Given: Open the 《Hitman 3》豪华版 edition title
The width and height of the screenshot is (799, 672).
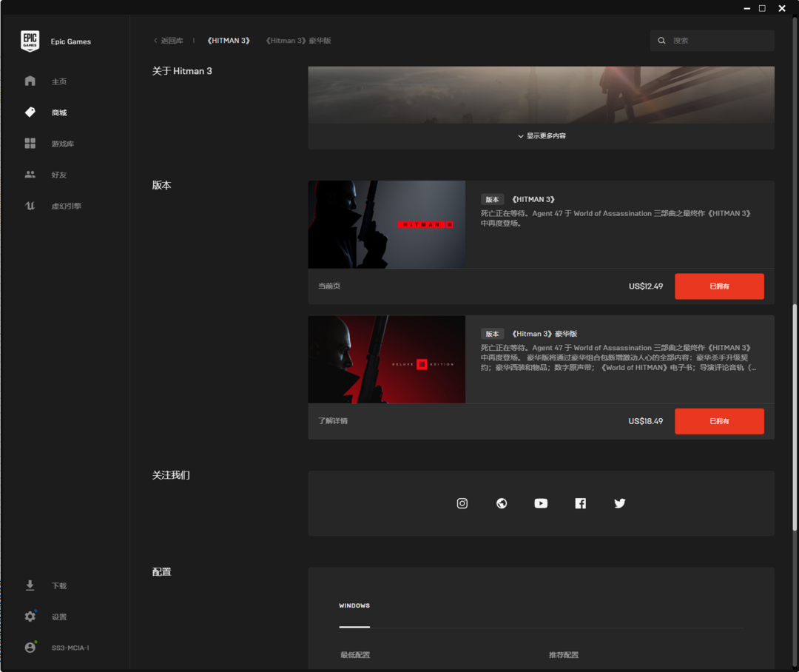Looking at the screenshot, I should [545, 334].
